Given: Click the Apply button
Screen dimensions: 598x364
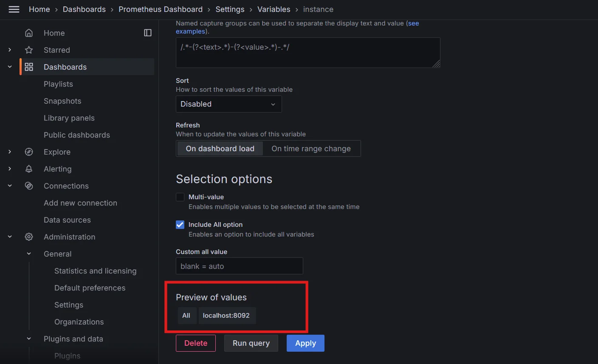Looking at the screenshot, I should [x=305, y=343].
